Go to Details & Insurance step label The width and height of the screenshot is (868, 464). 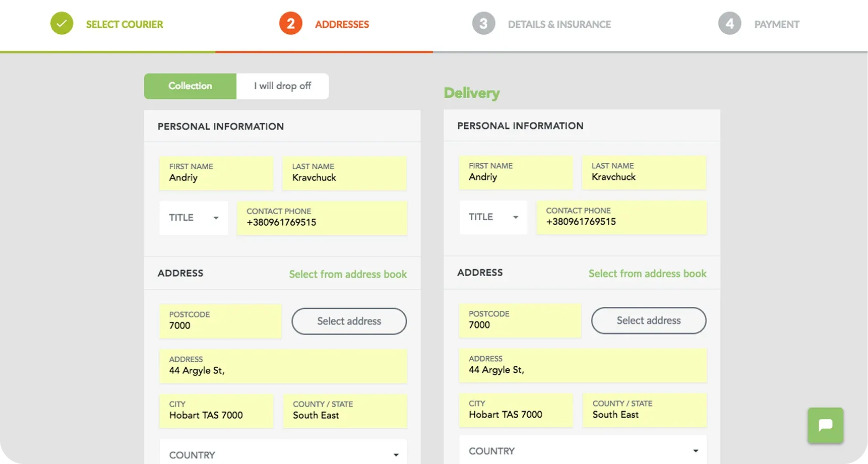tap(559, 24)
